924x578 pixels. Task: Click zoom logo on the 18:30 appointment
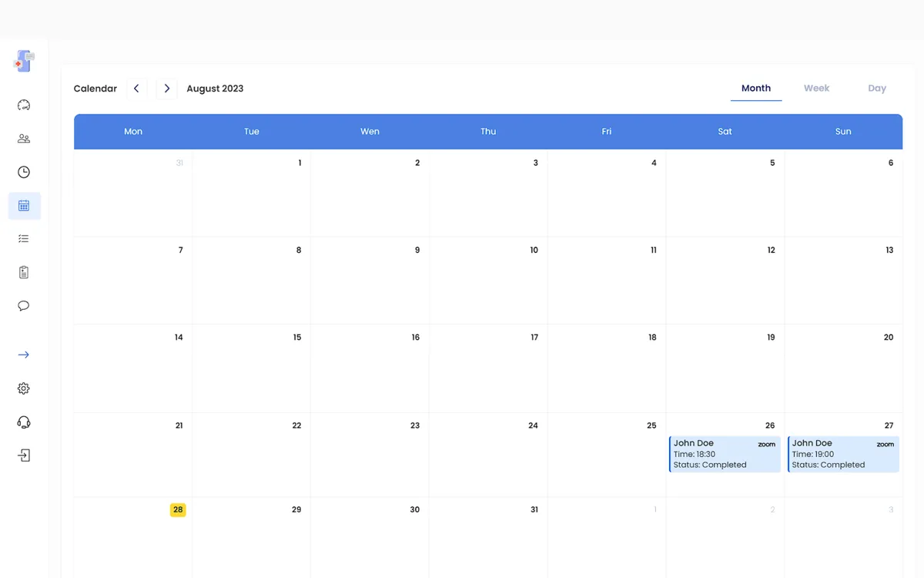pos(766,445)
